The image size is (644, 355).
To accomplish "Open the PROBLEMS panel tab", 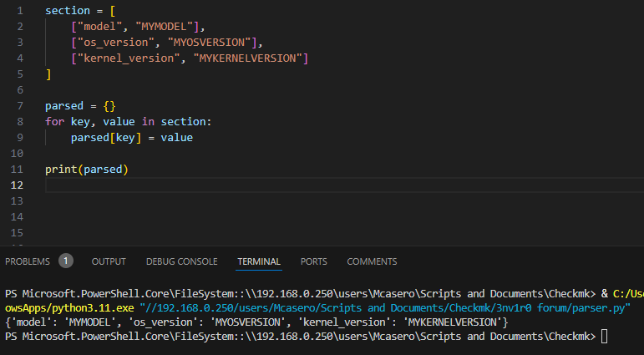I will coord(28,261).
